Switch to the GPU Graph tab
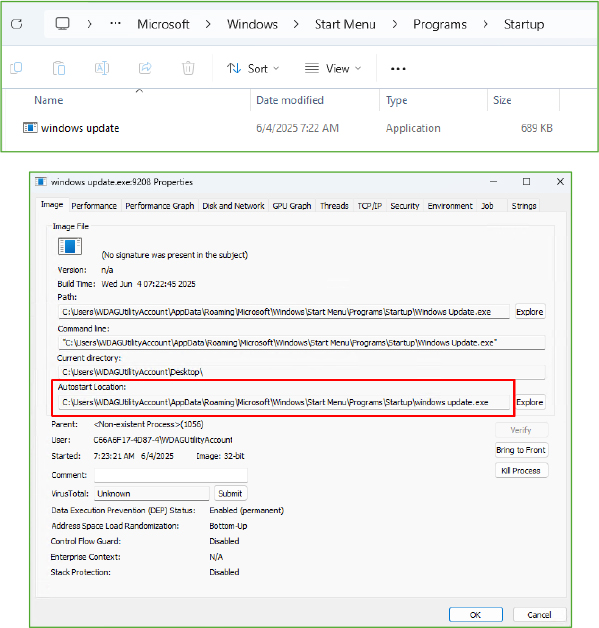This screenshot has height=628, width=599. (x=292, y=206)
